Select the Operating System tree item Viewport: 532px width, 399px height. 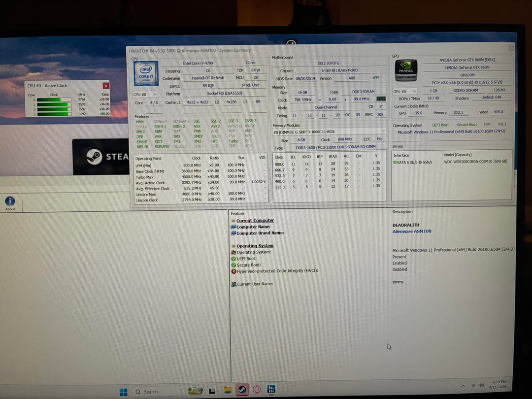(255, 246)
